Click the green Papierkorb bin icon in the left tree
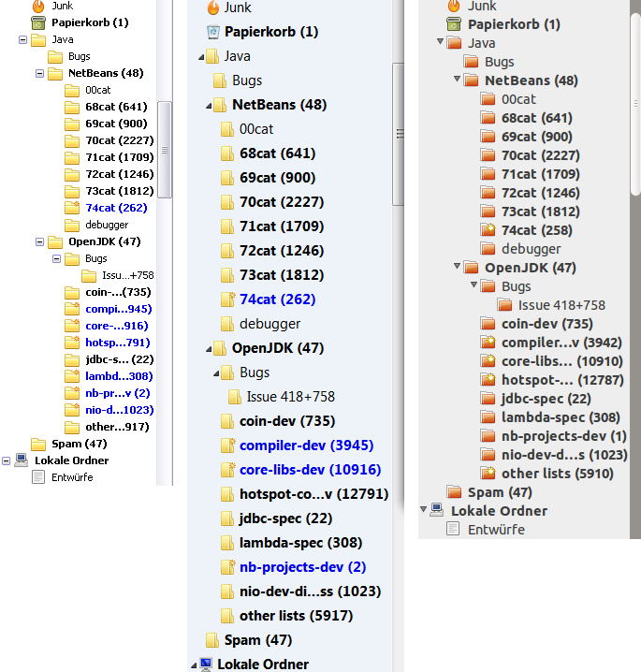 click(x=38, y=22)
